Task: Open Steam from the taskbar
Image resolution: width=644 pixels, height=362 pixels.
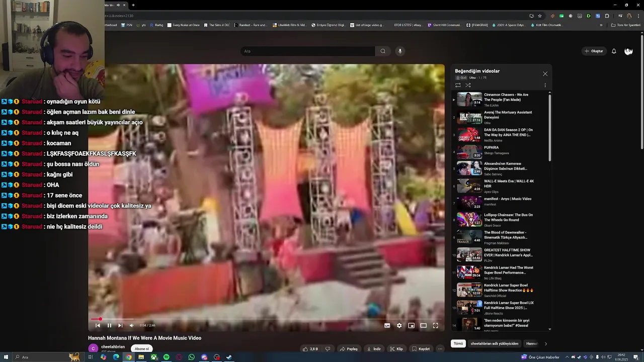Action: (229, 357)
